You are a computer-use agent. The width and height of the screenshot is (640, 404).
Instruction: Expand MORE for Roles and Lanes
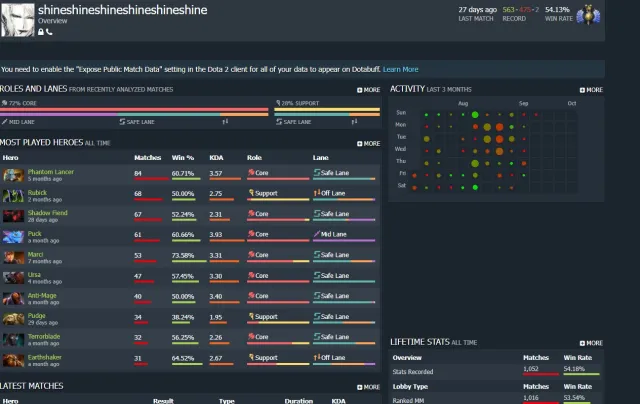[x=369, y=90]
